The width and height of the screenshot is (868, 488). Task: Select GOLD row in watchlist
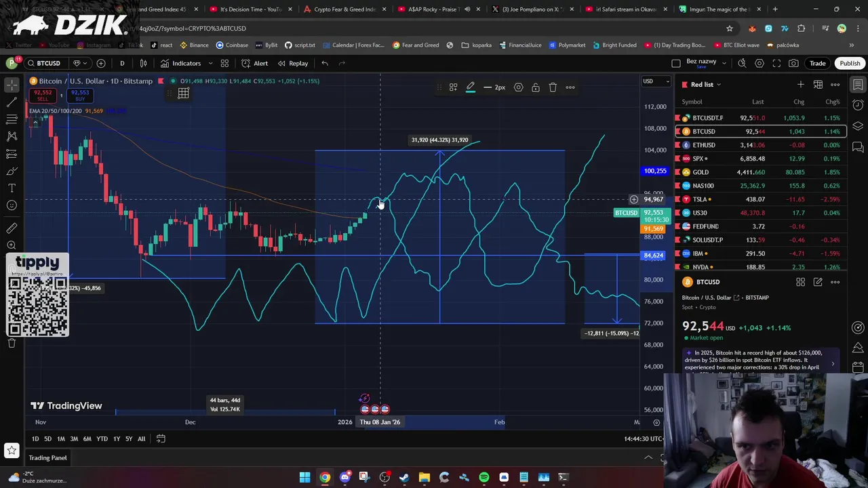(760, 172)
